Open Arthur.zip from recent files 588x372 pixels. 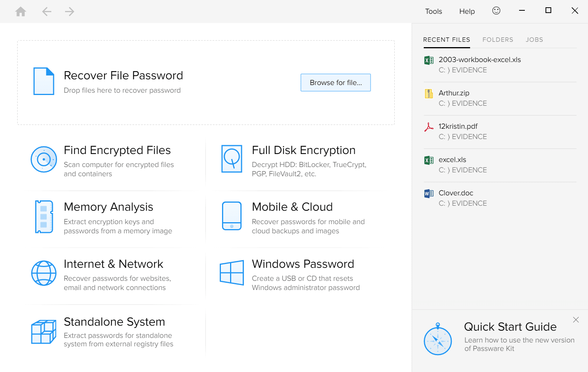pos(454,93)
